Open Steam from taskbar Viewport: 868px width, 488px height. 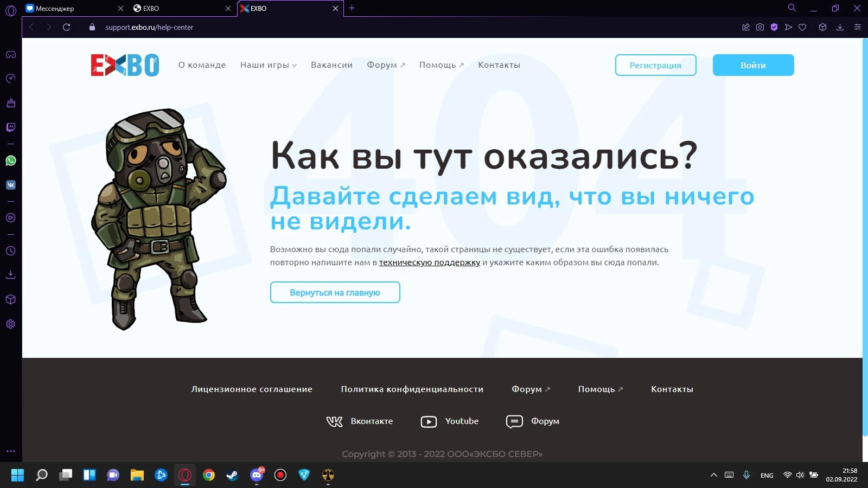coord(232,476)
